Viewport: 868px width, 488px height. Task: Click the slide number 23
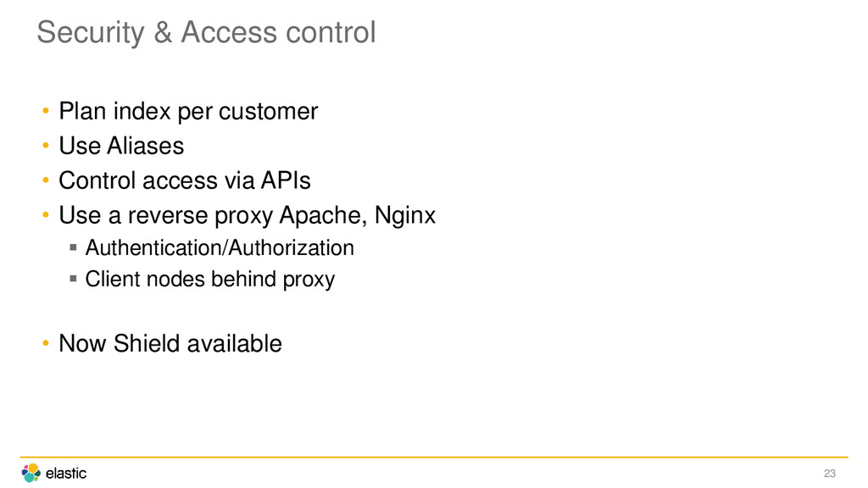829,474
